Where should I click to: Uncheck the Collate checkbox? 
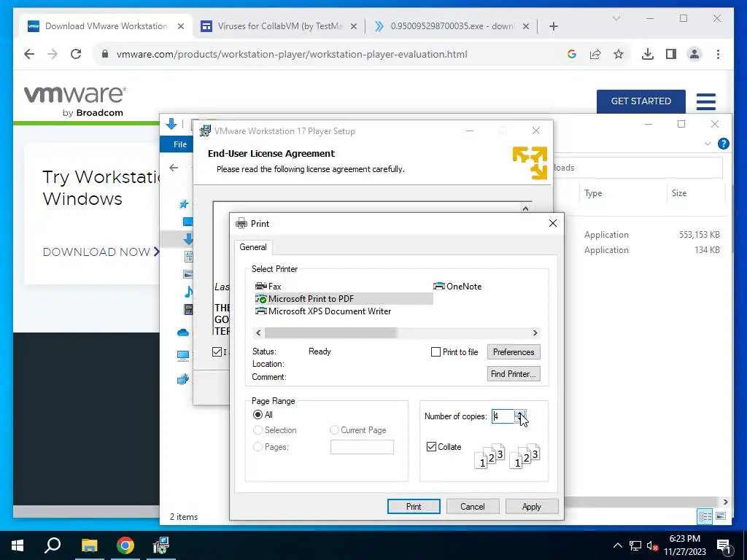point(431,447)
